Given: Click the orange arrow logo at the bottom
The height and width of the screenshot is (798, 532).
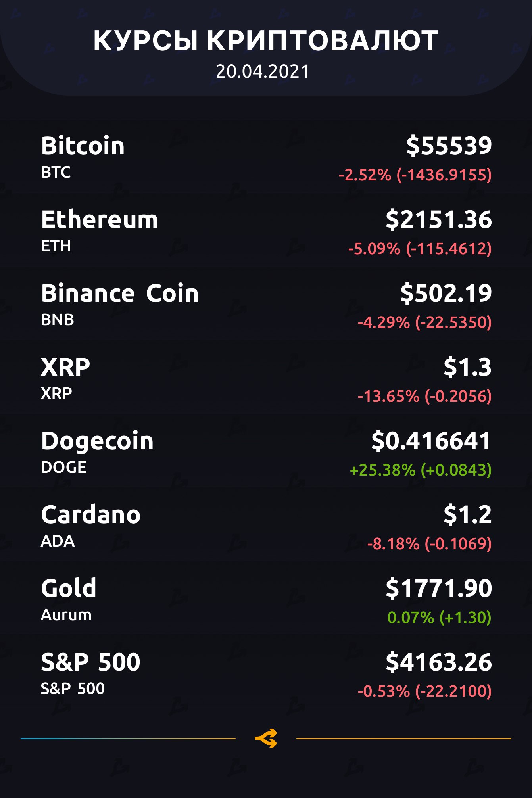Looking at the screenshot, I should tap(266, 738).
